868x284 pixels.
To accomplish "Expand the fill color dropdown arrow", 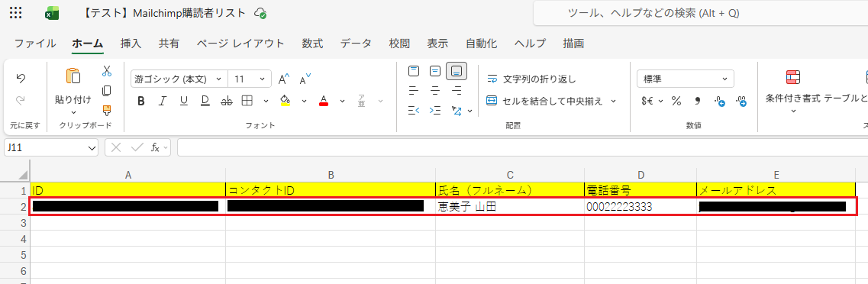I will 304,101.
